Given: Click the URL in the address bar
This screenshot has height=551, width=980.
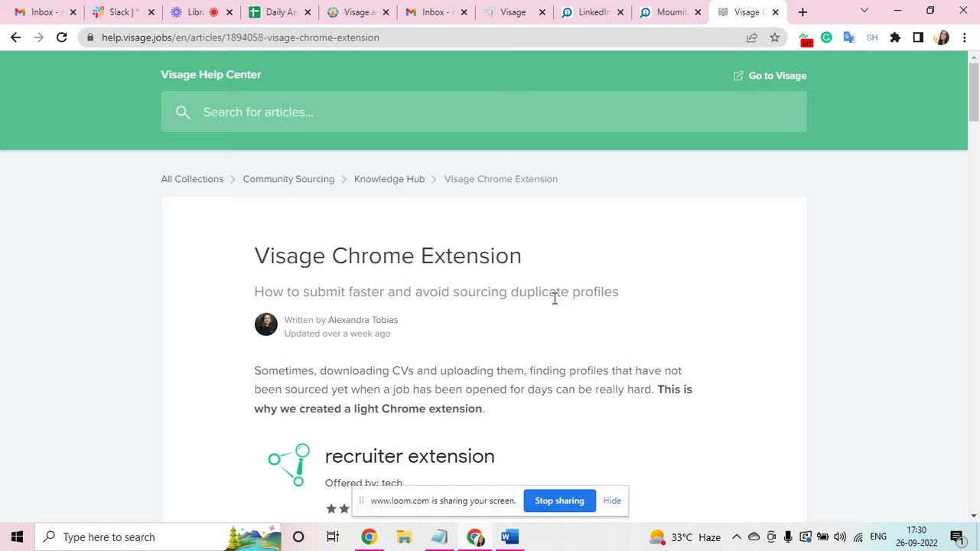Looking at the screenshot, I should (x=240, y=37).
